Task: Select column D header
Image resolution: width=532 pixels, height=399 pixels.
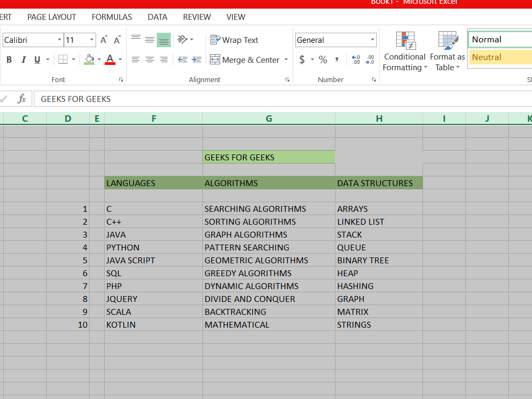Action: pos(68,119)
